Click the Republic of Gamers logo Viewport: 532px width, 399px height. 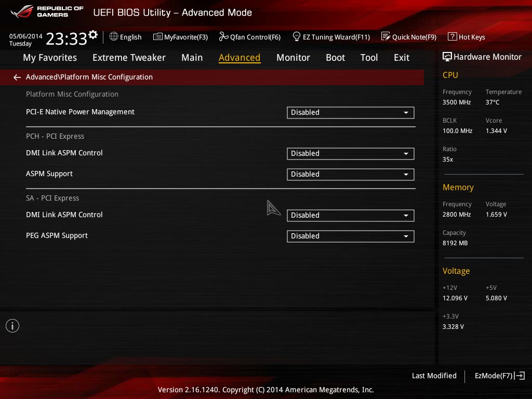point(47,11)
